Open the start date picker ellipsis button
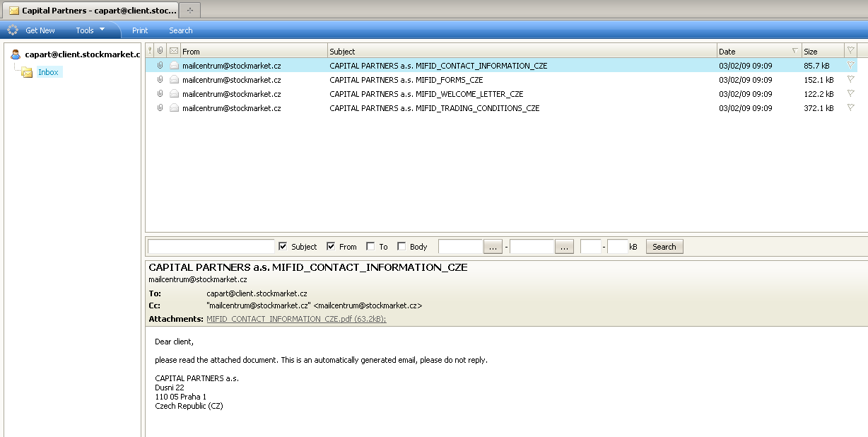 493,247
